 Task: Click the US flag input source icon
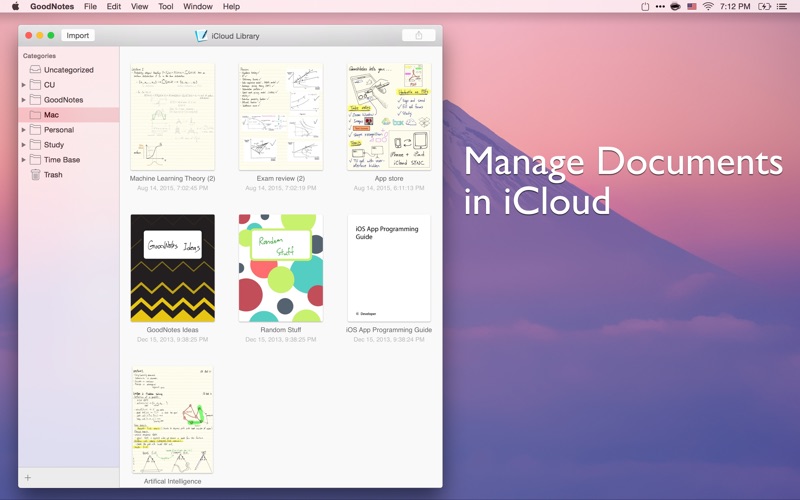click(691, 6)
